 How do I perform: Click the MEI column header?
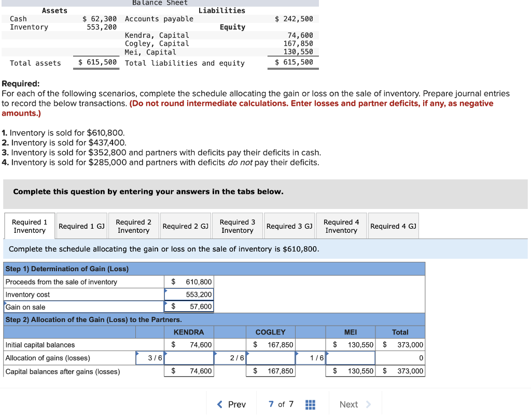pos(351,332)
